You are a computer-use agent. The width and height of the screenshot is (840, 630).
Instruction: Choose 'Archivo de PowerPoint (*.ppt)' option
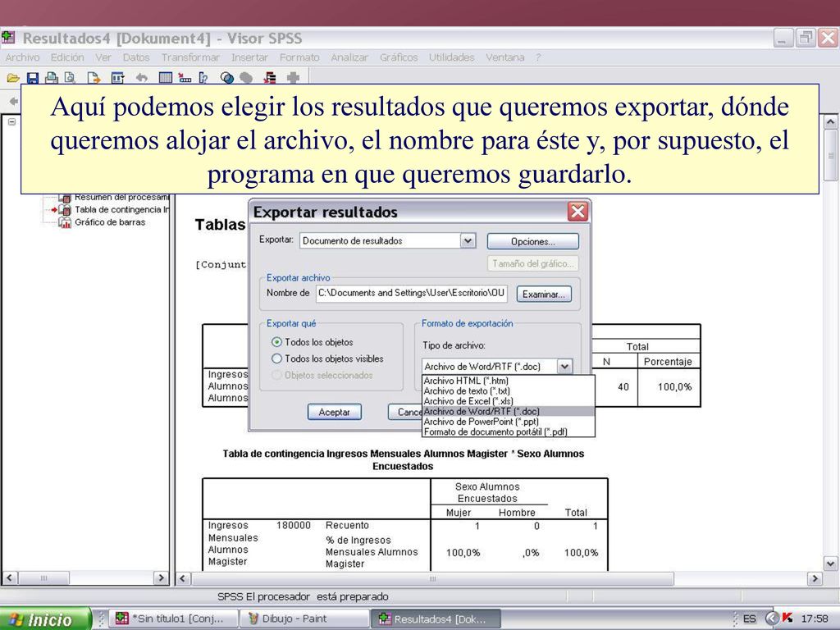tap(509, 421)
